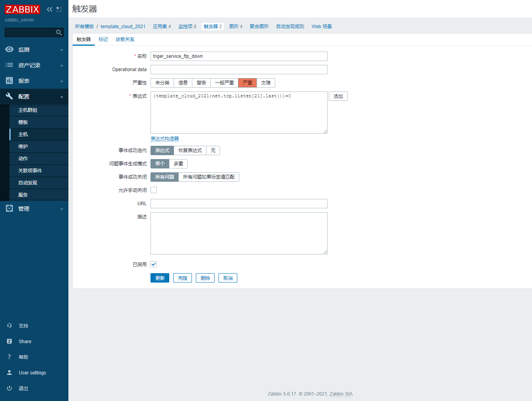Image resolution: width=532 pixels, height=401 pixels.
Task: Click the search magnifier icon in sidebar
Action: pos(59,32)
